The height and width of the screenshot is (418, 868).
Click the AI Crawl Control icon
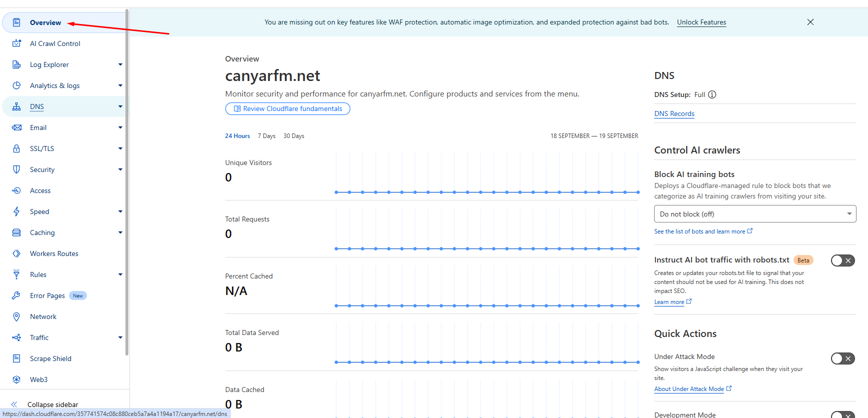pyautogui.click(x=16, y=43)
